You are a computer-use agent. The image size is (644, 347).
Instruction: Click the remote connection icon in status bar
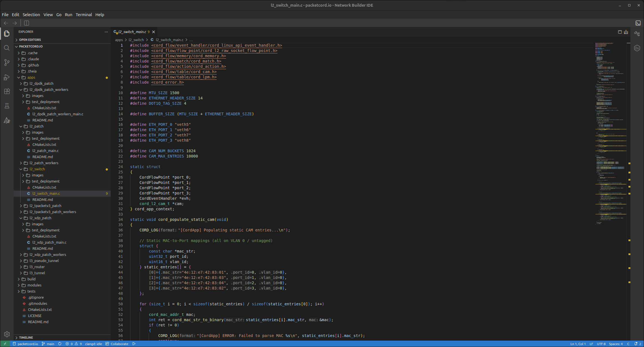coord(5,344)
